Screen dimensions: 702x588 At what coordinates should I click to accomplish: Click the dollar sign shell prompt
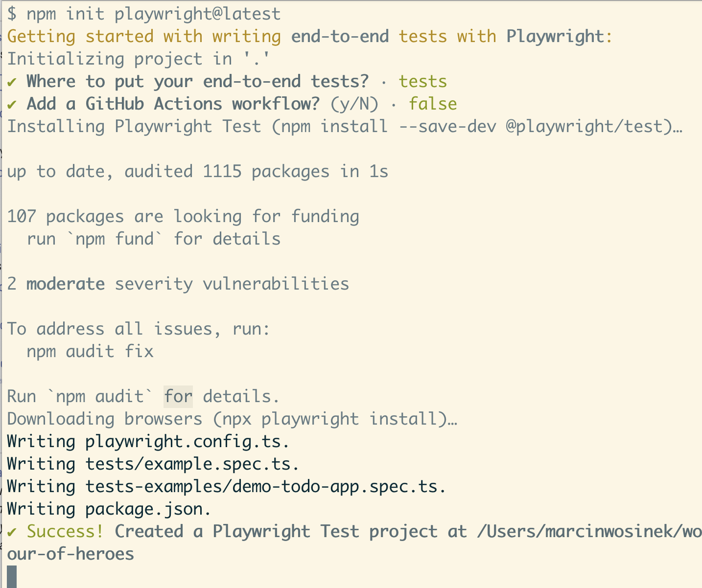pyautogui.click(x=12, y=14)
